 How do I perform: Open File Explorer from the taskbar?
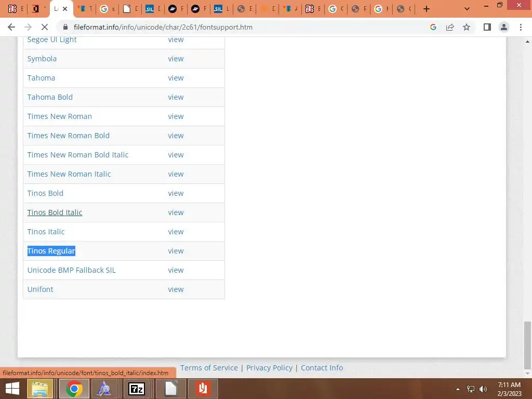pyautogui.click(x=40, y=389)
